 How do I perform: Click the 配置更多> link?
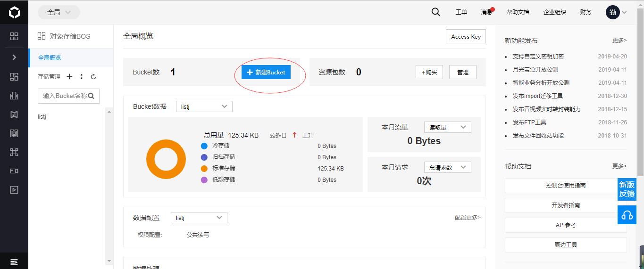[468, 217]
